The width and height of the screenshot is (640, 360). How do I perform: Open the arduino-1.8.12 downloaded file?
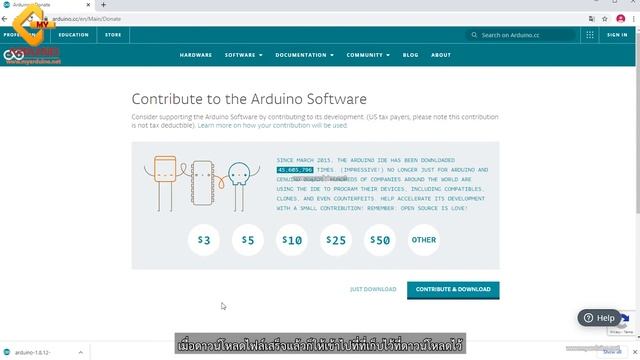pos(33,352)
